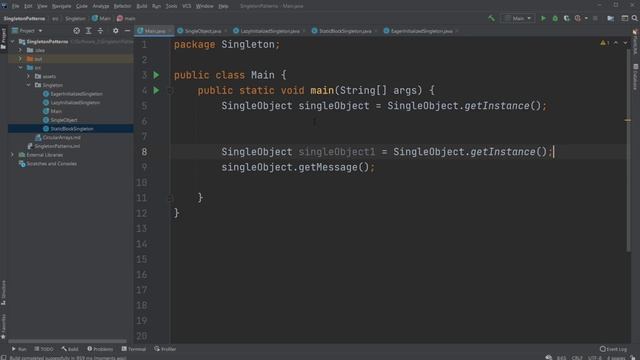Image resolution: width=640 pixels, height=360 pixels.
Task: Open the Profiler tool window
Action: [x=165, y=349]
